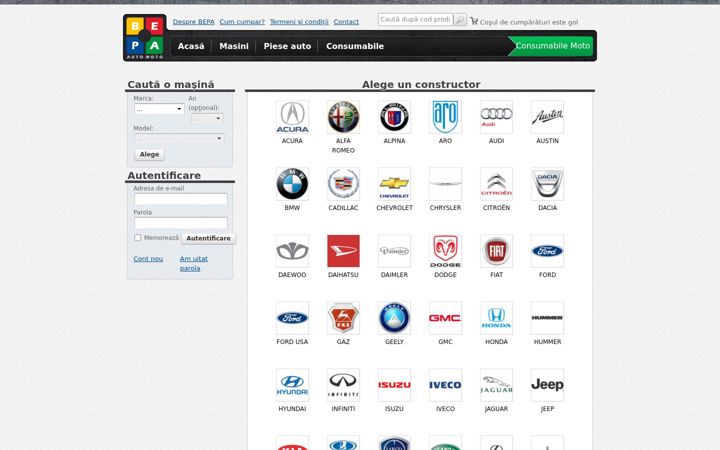720x450 pixels.
Task: Pick the ARO manufacturer logo
Action: (445, 117)
